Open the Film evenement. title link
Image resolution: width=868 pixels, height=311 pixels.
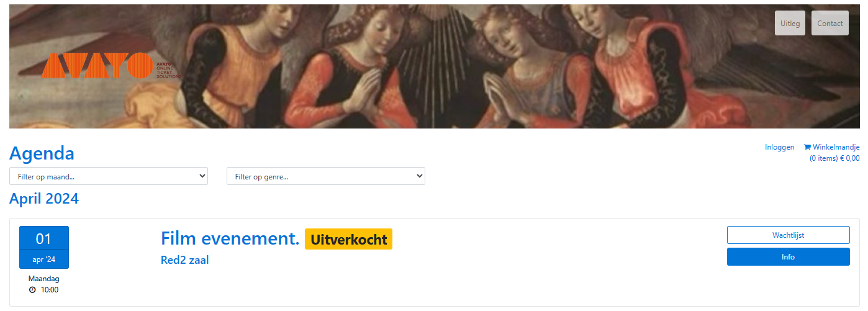pos(230,238)
